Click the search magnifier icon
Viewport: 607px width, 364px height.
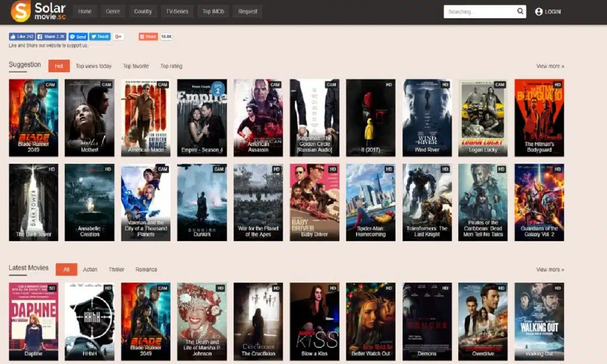coord(520,12)
